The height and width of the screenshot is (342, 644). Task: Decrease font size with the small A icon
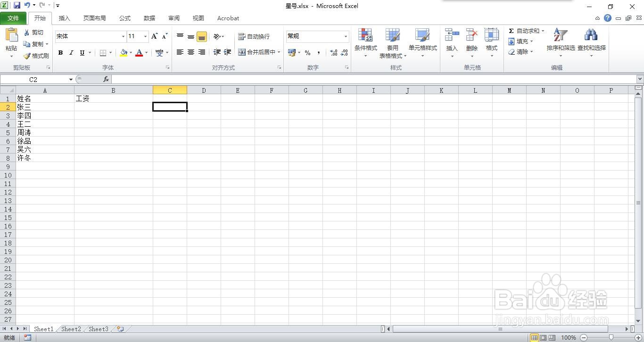coord(165,36)
